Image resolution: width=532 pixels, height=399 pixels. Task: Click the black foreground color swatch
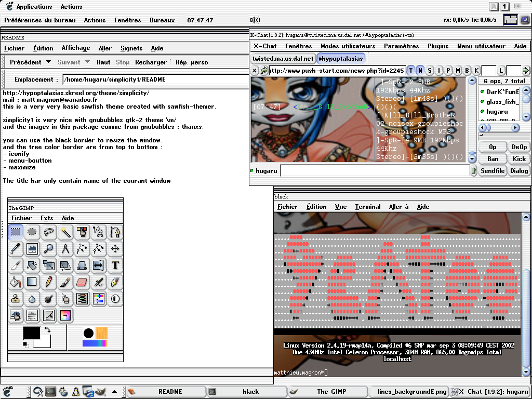tap(32, 333)
